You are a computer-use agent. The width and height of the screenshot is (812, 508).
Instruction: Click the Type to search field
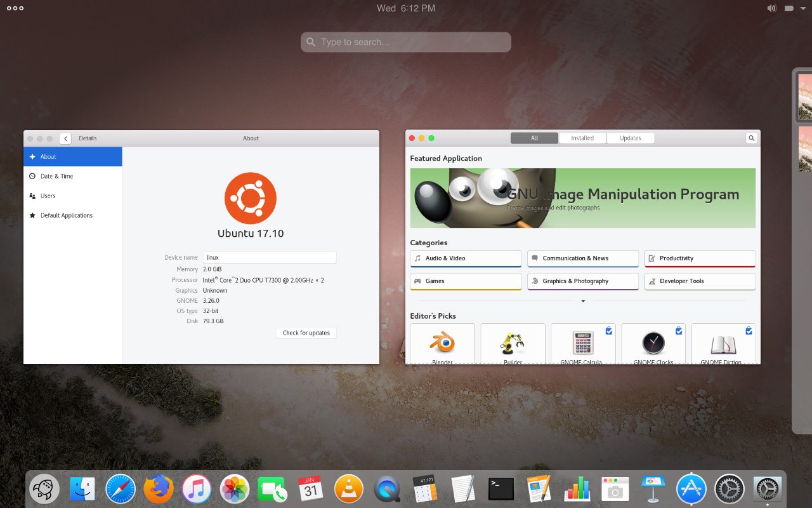point(406,42)
